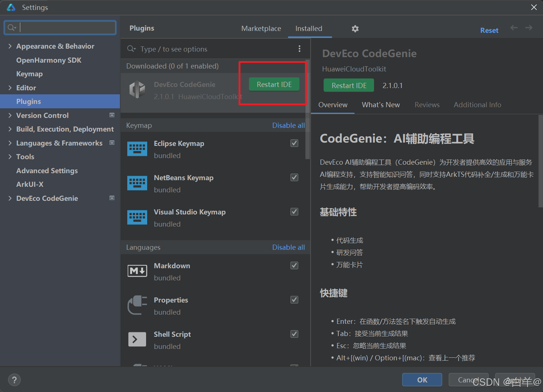The image size is (543, 392).
Task: Expand the Languages & Frameworks section
Action: (10, 143)
